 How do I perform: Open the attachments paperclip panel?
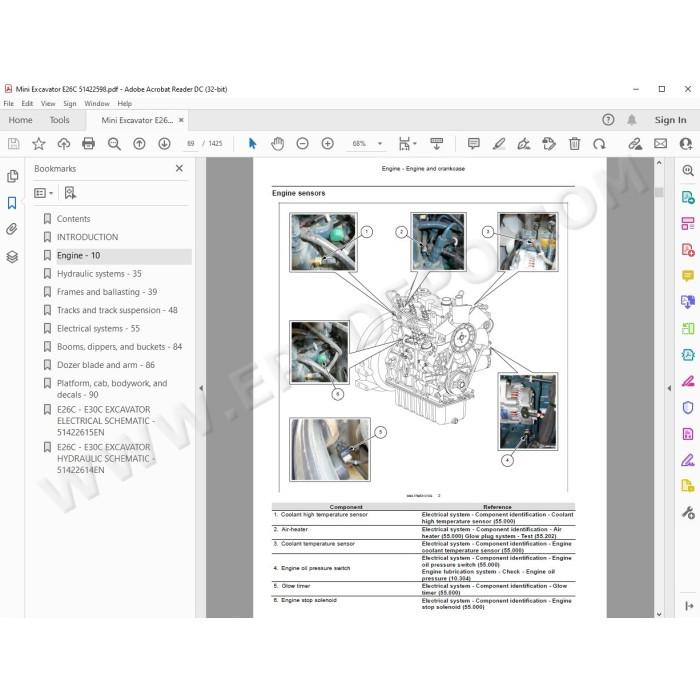click(12, 229)
